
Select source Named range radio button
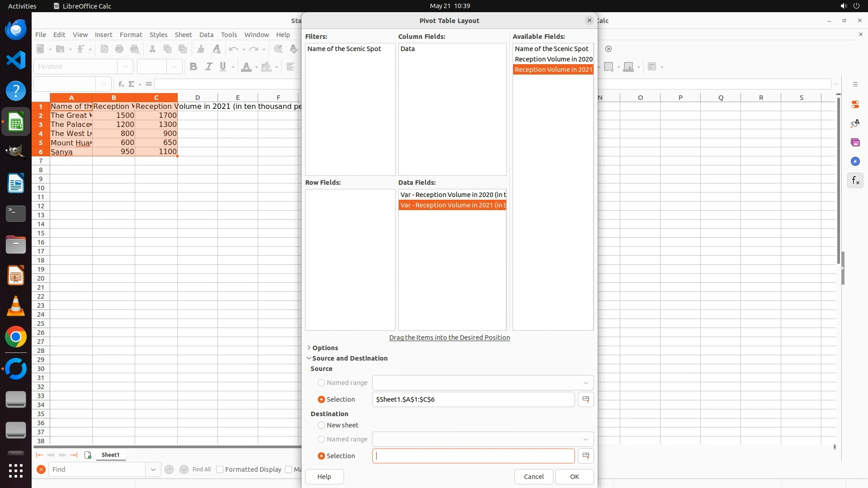(x=321, y=383)
